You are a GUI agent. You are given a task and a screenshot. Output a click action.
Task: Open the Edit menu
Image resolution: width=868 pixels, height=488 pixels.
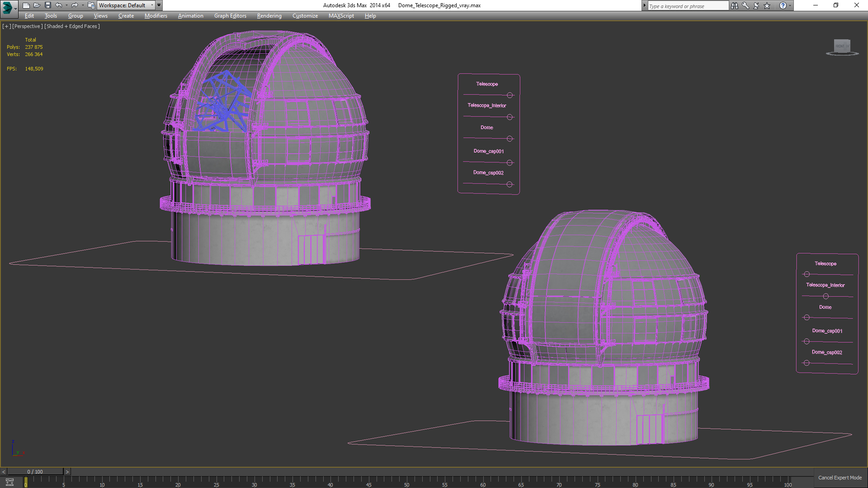click(29, 16)
